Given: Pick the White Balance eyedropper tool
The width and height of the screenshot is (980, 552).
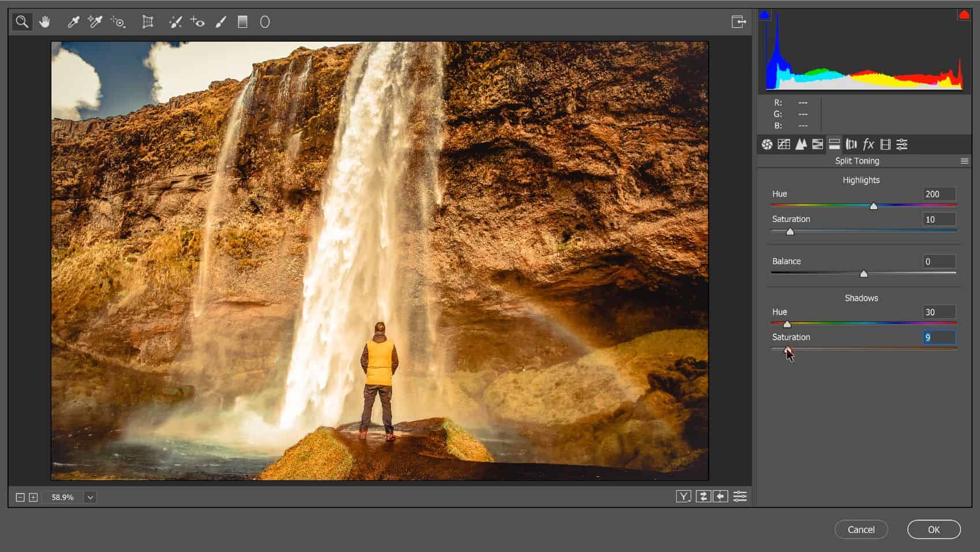Looking at the screenshot, I should [73, 22].
